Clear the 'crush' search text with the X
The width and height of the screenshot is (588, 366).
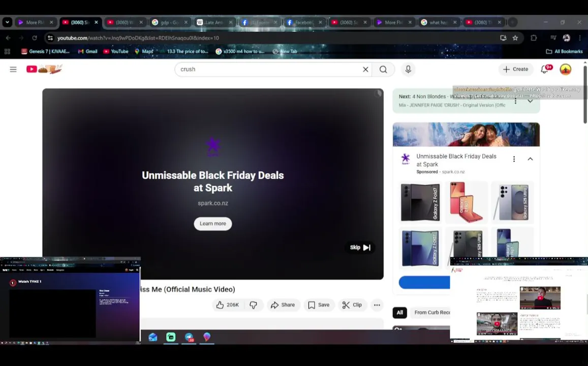tap(365, 69)
